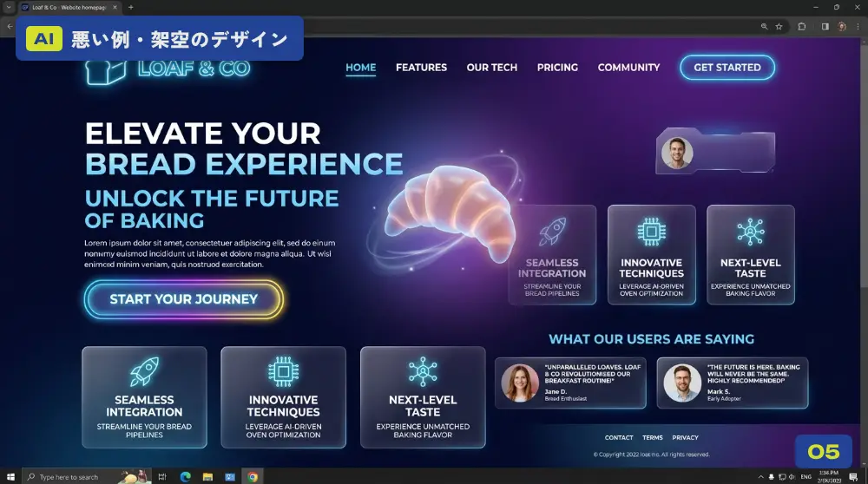Click Jane D.'s testimonial photo
The image size is (868, 484).
click(520, 383)
